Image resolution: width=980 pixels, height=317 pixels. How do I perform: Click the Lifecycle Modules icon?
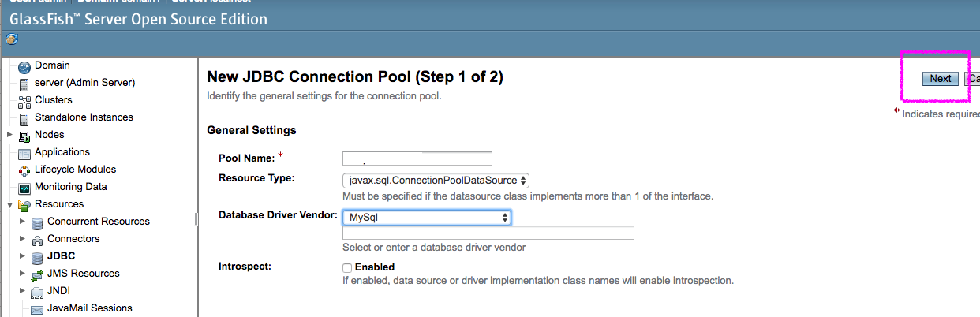tap(24, 171)
